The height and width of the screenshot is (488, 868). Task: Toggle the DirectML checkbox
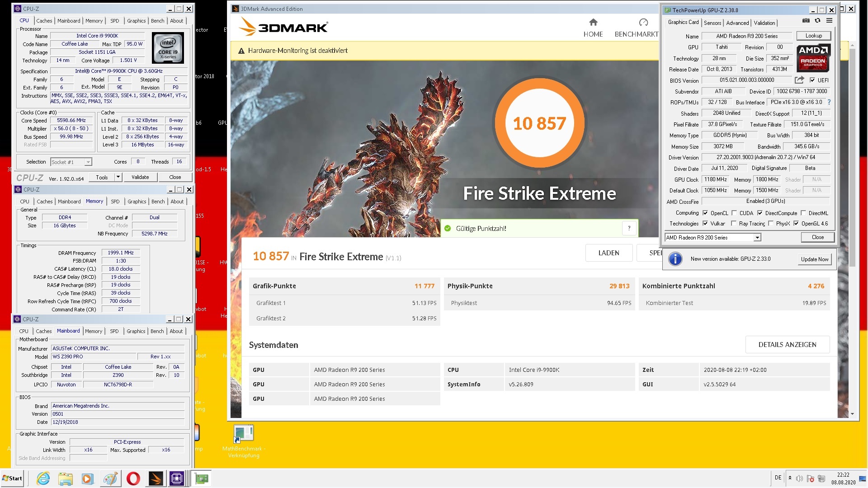point(803,213)
